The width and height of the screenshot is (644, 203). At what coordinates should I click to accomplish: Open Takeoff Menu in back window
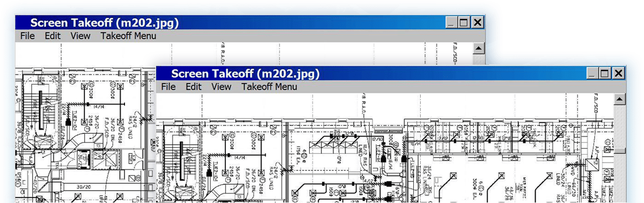pyautogui.click(x=128, y=36)
